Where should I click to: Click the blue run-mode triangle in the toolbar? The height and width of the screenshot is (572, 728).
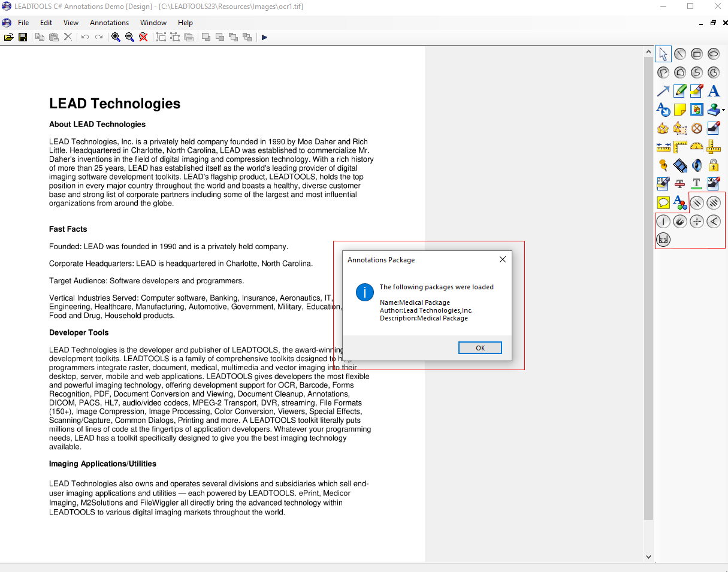(264, 37)
